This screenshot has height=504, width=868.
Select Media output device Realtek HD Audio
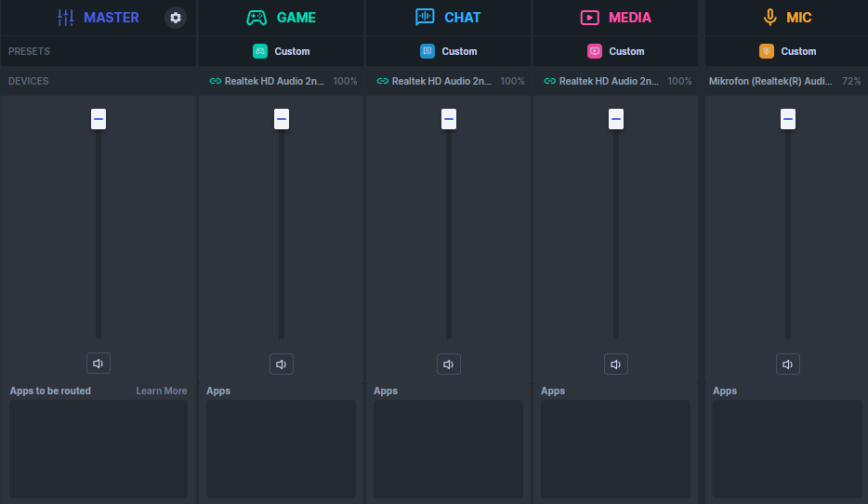click(609, 81)
